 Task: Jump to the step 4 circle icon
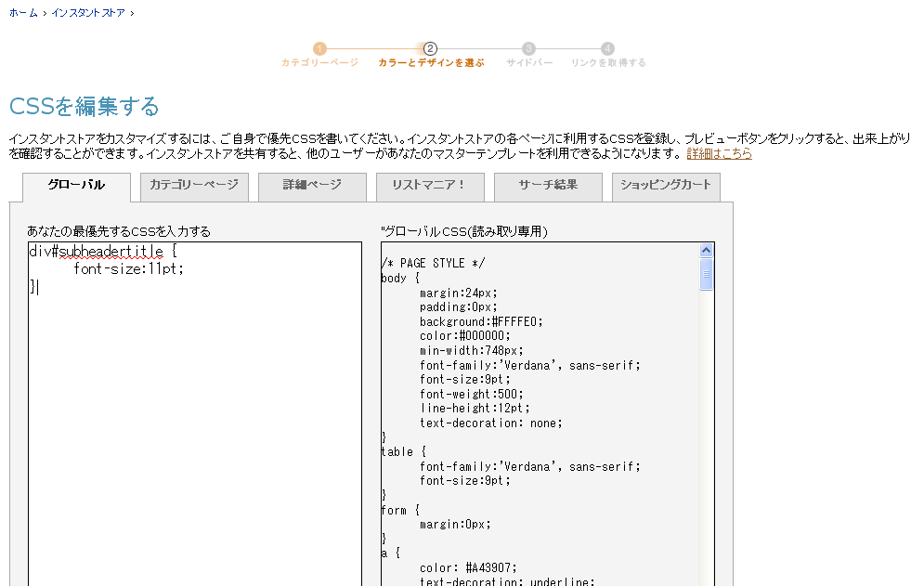[607, 48]
